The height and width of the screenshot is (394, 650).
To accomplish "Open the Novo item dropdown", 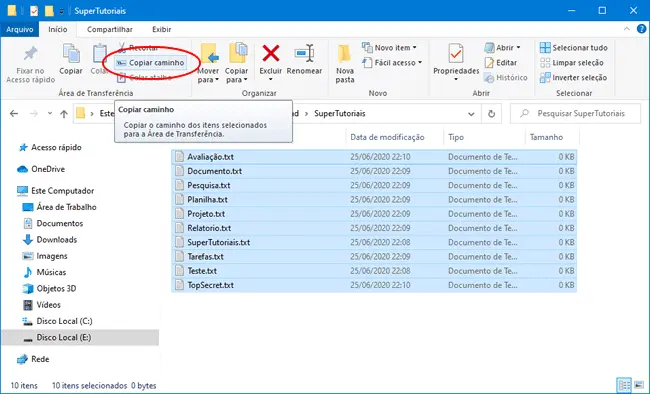I will [x=389, y=48].
